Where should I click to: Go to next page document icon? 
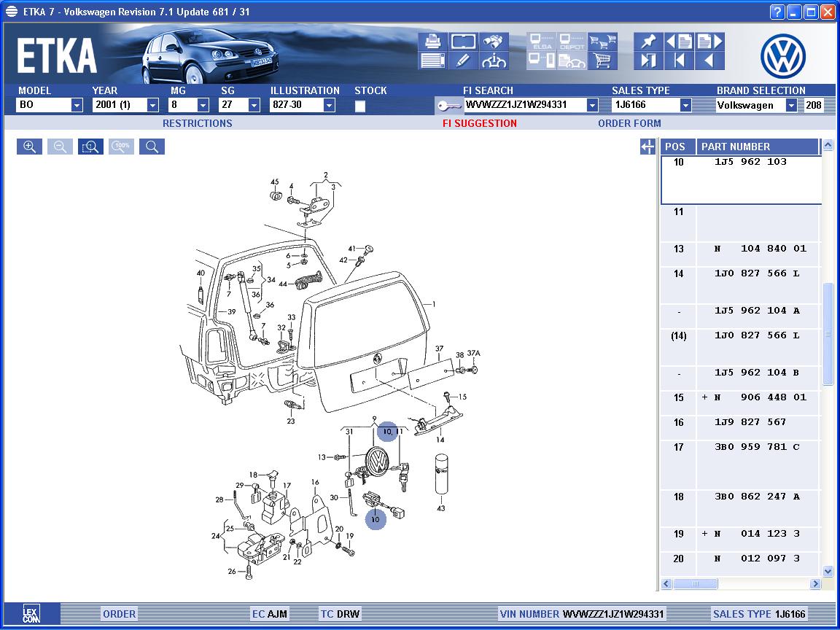click(710, 42)
